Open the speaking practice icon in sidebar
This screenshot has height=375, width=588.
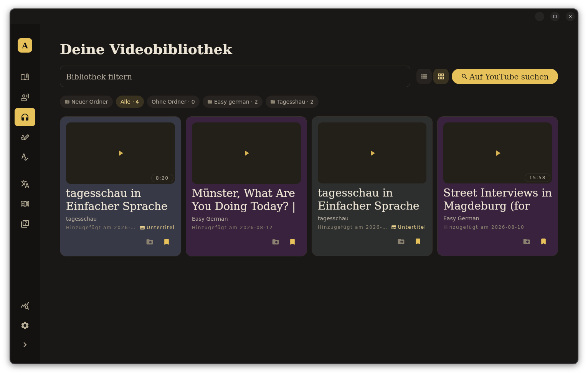[x=25, y=97]
